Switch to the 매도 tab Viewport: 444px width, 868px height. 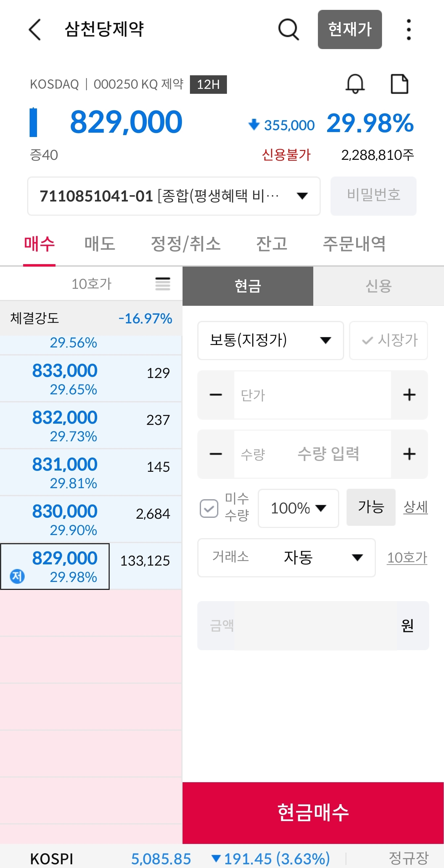100,244
